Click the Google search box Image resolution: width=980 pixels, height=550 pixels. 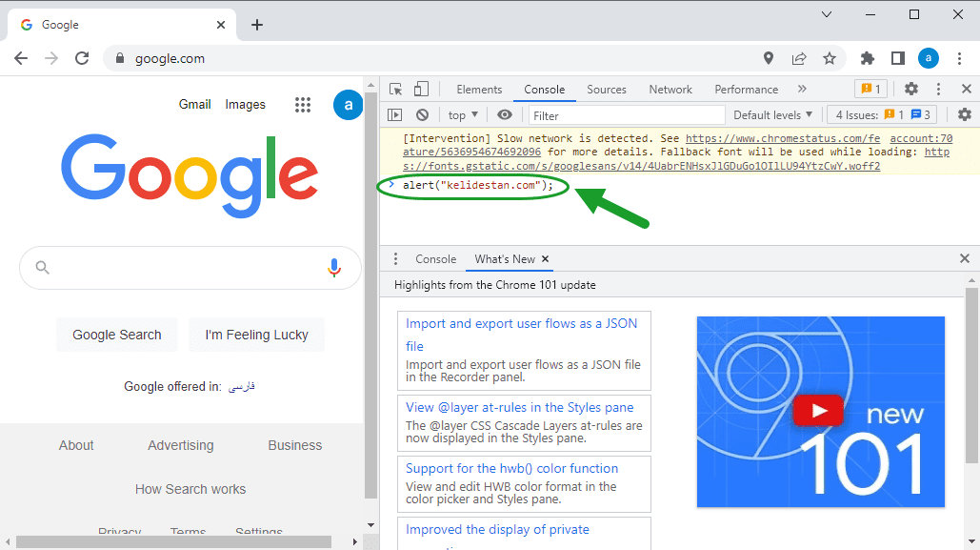pyautogui.click(x=190, y=268)
